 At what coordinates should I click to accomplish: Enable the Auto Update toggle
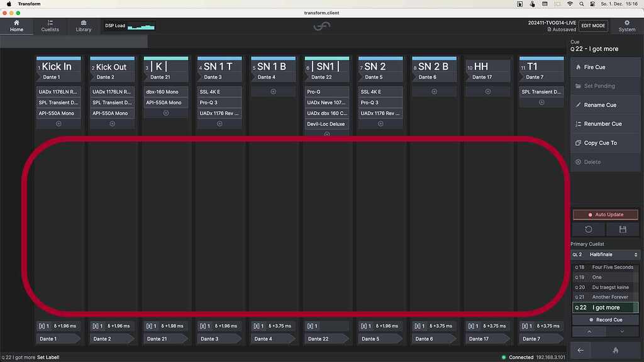pyautogui.click(x=605, y=214)
